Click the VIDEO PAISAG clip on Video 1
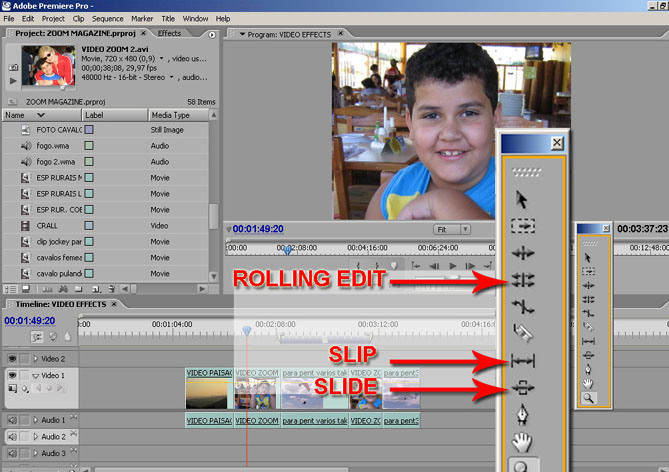 [x=208, y=388]
